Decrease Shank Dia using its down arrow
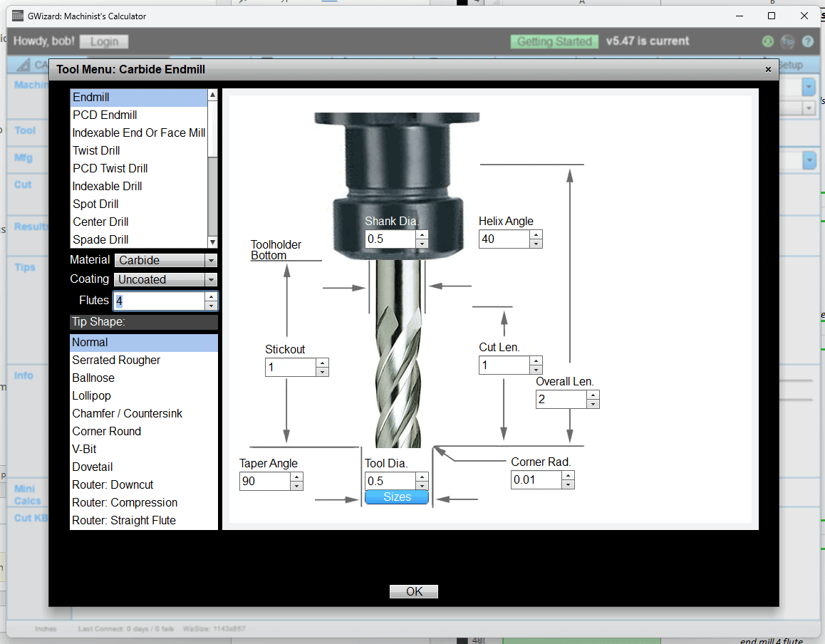825x644 pixels. 421,243
